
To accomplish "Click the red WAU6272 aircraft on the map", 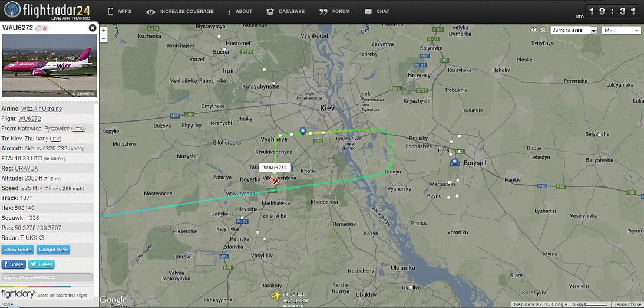I will pos(276,181).
